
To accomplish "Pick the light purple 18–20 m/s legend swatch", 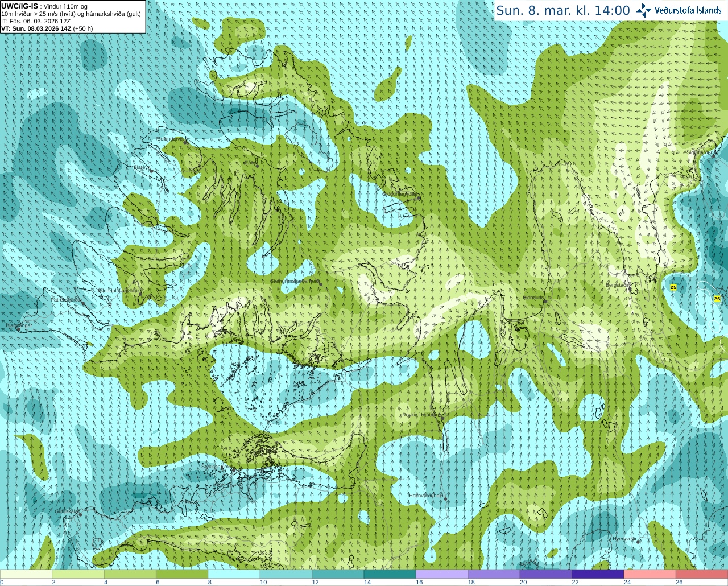I will (494, 574).
